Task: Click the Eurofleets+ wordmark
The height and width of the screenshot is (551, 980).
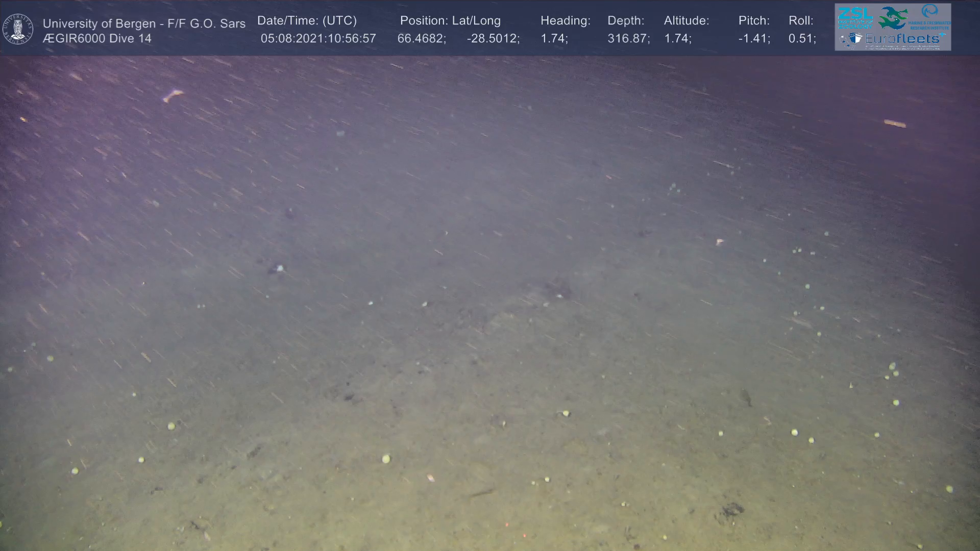Action: click(x=903, y=38)
